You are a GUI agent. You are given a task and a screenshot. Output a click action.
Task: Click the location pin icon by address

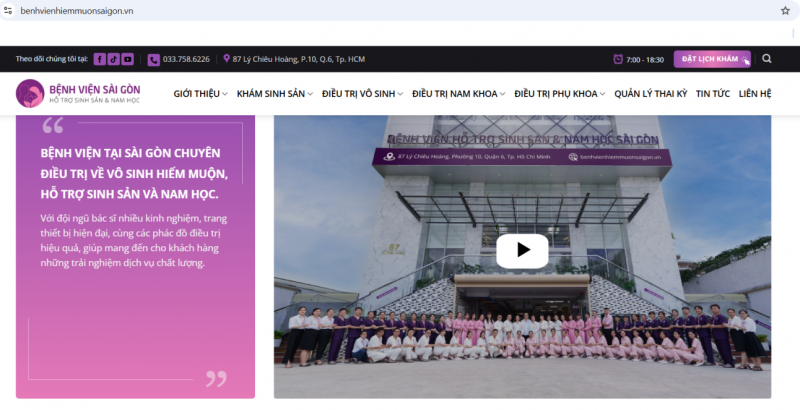[227, 59]
